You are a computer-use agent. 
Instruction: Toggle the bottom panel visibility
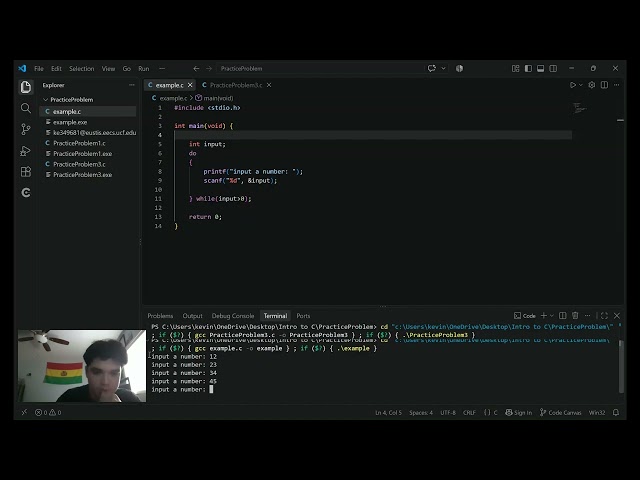coord(540,68)
